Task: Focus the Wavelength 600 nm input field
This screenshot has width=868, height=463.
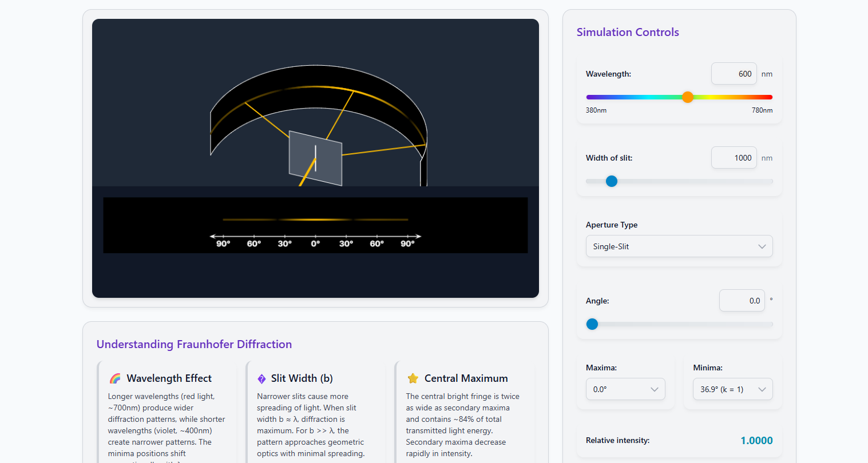Action: [x=734, y=74]
